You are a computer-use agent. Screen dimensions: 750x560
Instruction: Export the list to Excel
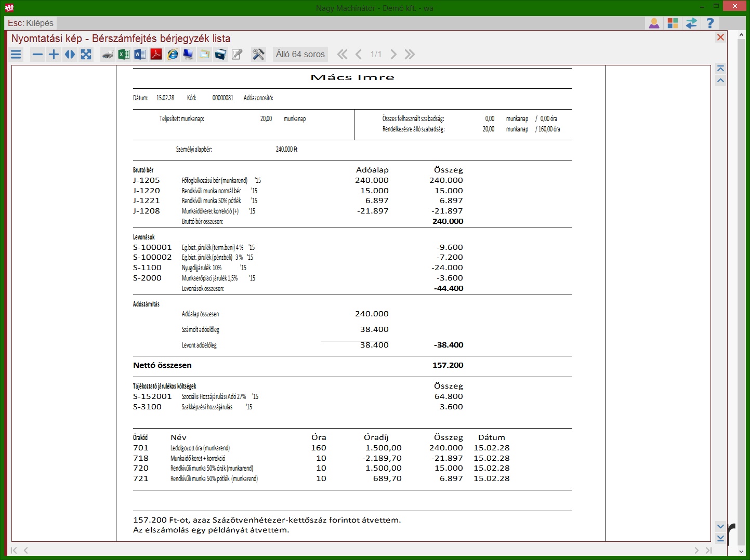[124, 54]
